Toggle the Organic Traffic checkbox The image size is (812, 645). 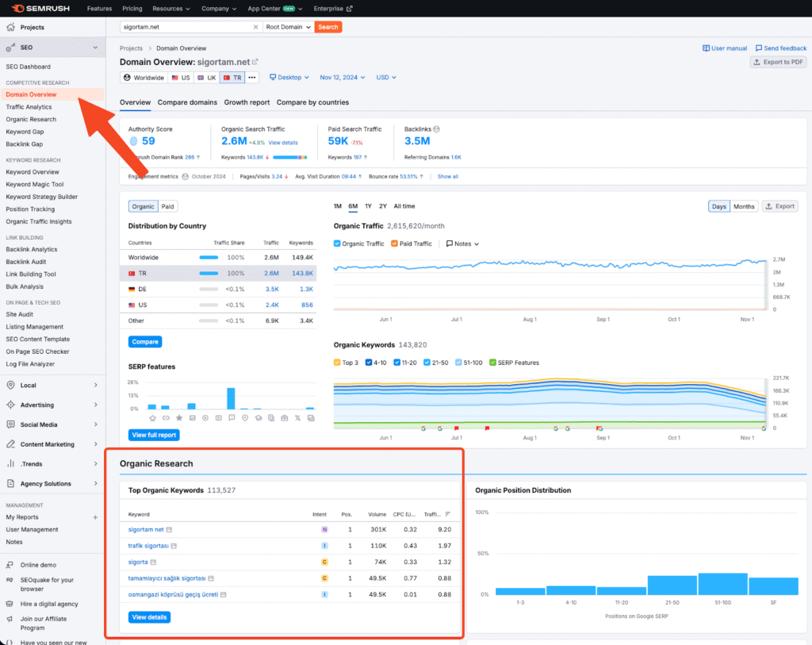tap(338, 244)
